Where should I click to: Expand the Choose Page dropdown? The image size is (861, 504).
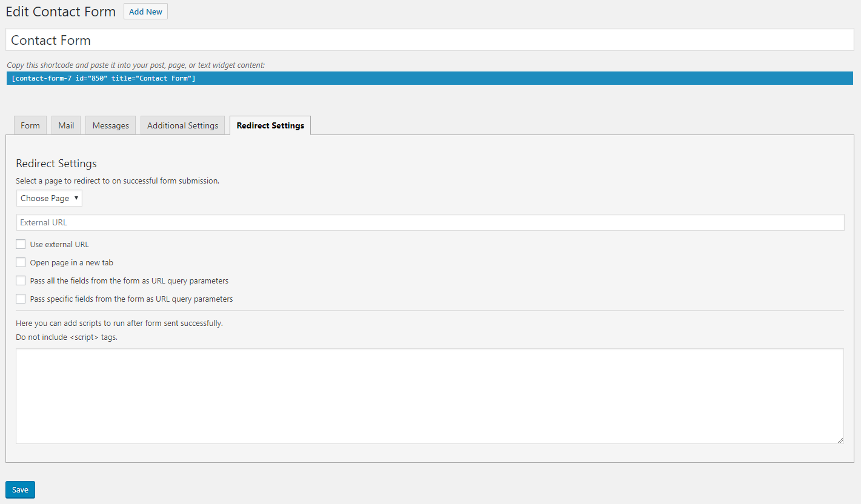click(x=49, y=198)
